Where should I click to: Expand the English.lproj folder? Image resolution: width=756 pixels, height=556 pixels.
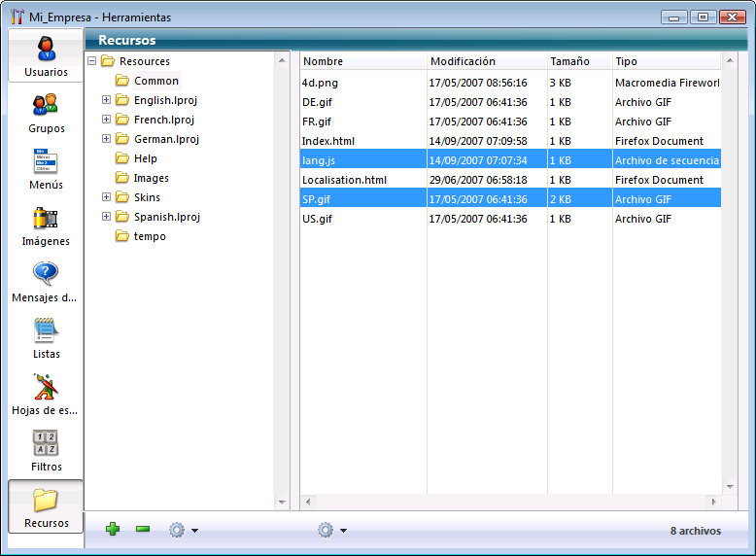pyautogui.click(x=107, y=100)
